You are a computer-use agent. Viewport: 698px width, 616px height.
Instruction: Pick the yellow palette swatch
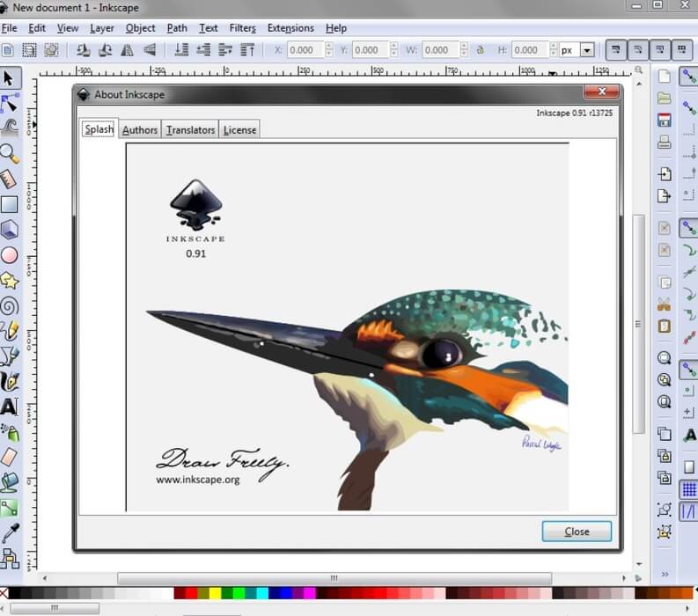point(215,593)
